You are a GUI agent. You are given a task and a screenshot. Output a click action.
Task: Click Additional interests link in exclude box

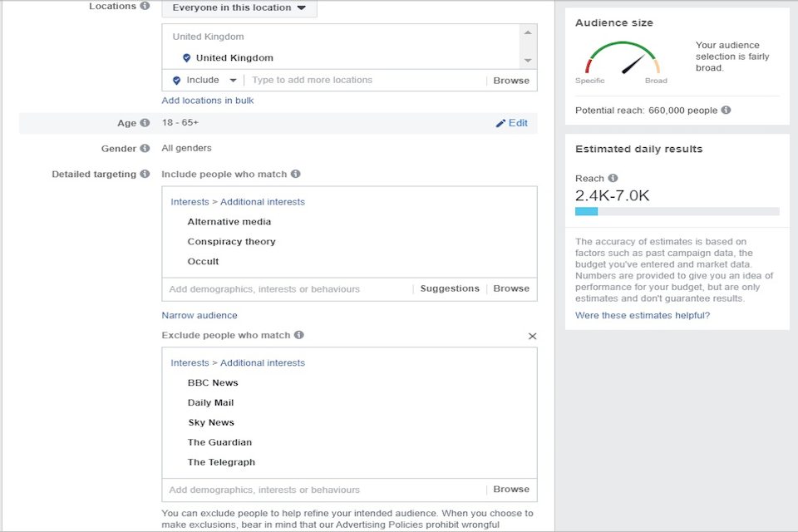[263, 362]
